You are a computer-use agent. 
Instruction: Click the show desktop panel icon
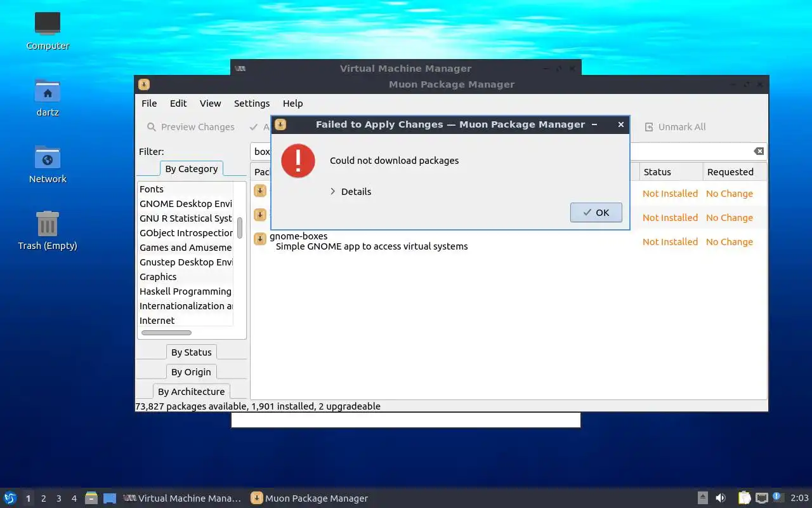(110, 498)
